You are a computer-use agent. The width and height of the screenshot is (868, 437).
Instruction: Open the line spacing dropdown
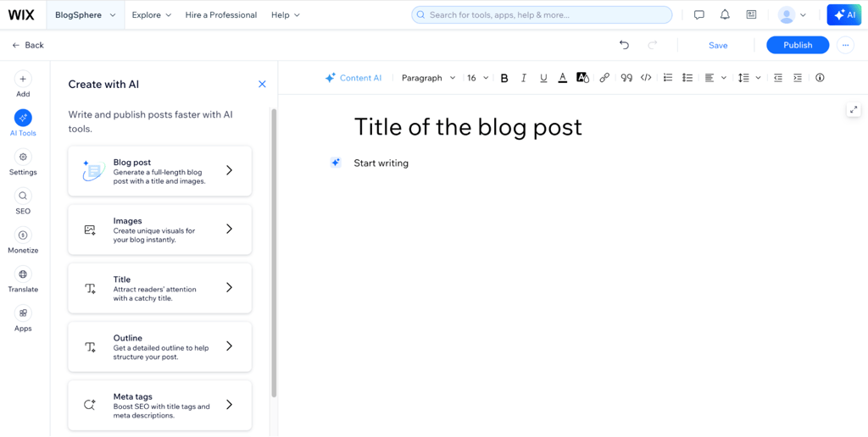pos(749,78)
